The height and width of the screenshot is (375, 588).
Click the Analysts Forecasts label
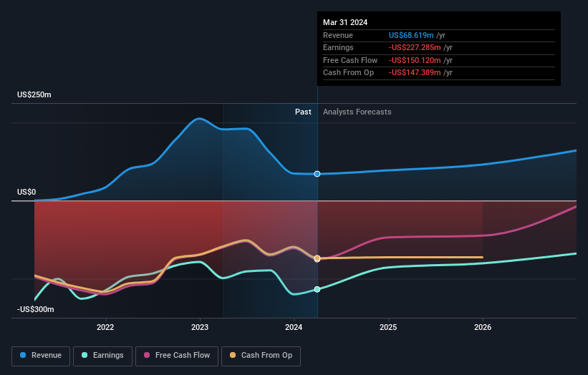(x=357, y=112)
